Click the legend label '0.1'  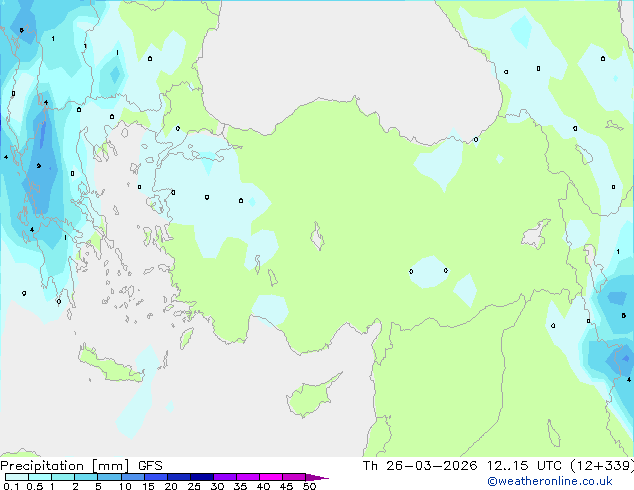click(11, 486)
